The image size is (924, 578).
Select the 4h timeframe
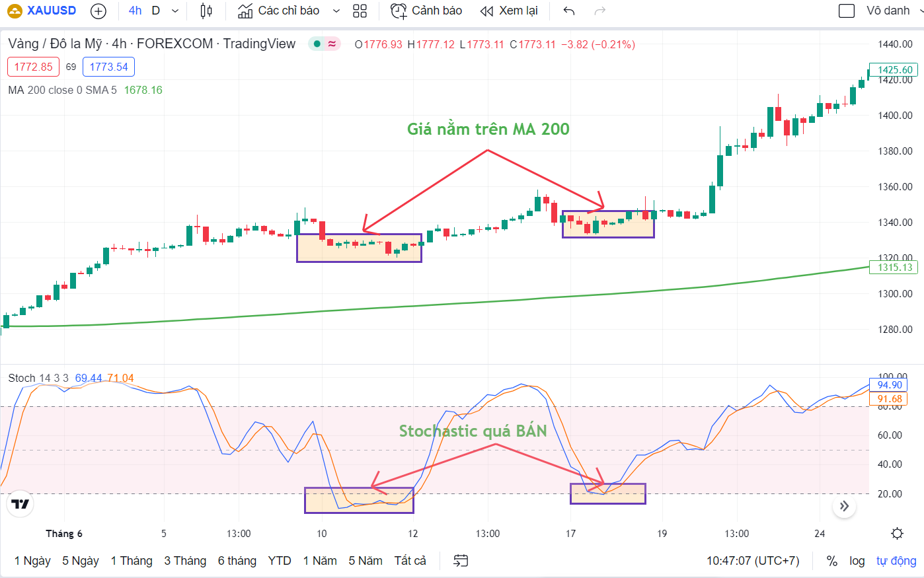tap(135, 11)
